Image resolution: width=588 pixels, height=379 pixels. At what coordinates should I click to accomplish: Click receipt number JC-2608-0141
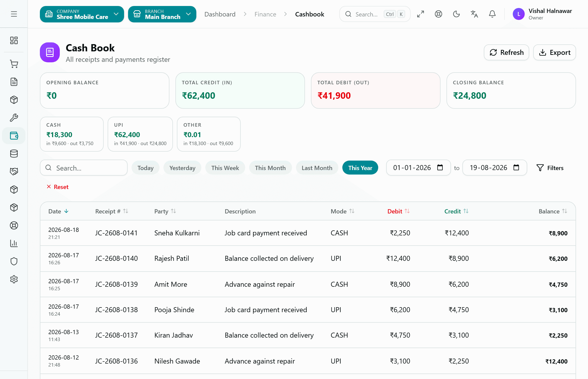pos(116,233)
